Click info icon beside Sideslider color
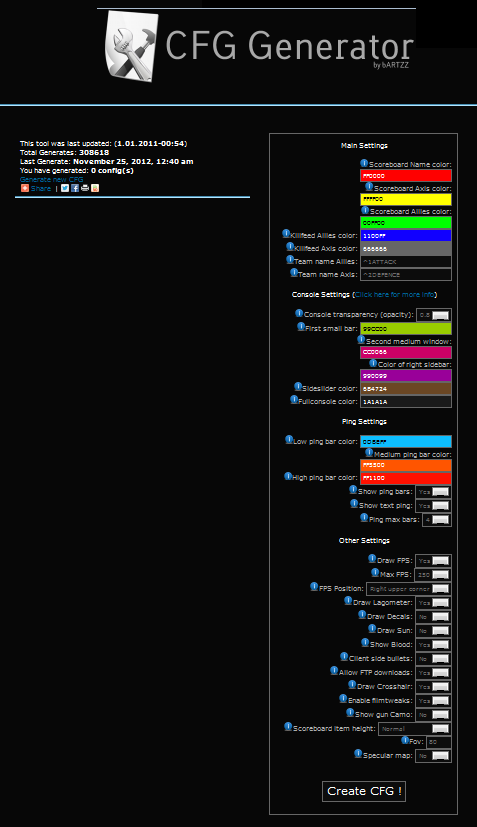 (x=298, y=387)
